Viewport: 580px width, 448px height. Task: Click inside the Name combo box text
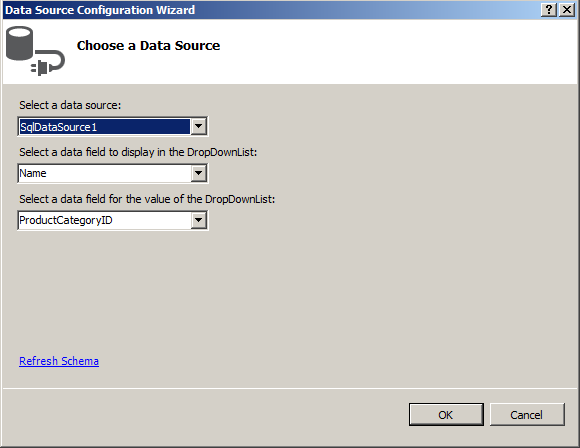104,173
